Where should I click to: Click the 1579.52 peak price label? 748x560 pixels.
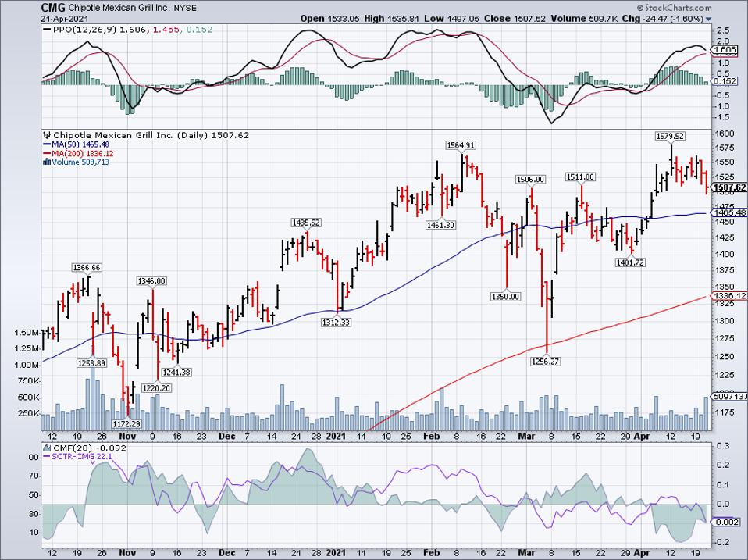point(670,136)
